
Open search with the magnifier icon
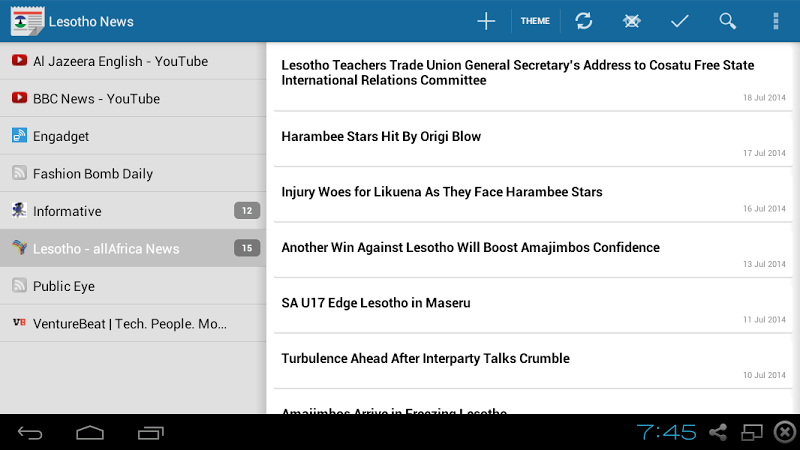728,21
